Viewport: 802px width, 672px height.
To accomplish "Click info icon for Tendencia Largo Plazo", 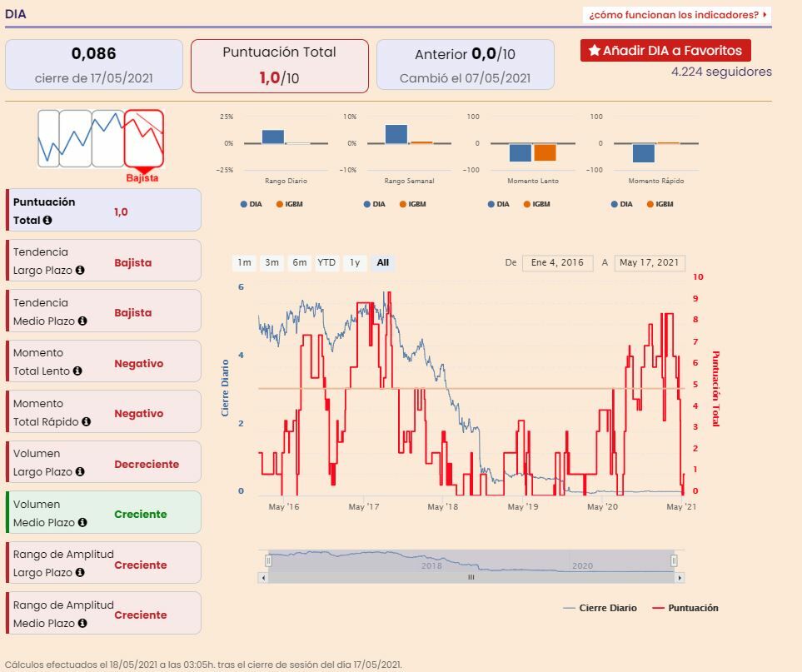I will 80,270.
